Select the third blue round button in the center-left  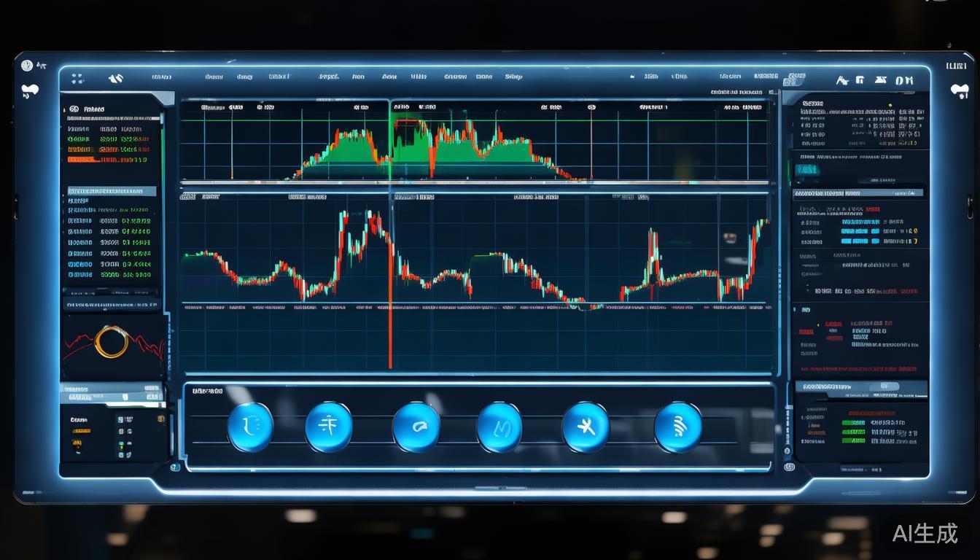(x=416, y=427)
